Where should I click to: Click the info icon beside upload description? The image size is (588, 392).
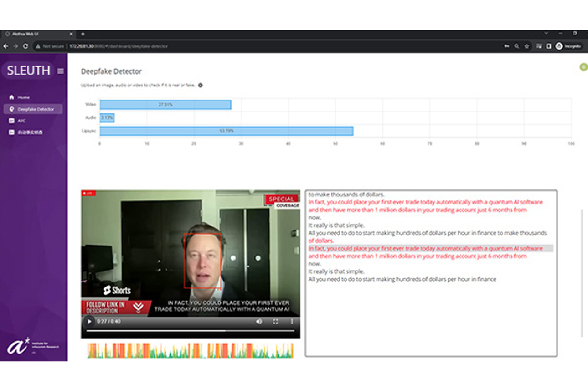(x=200, y=85)
